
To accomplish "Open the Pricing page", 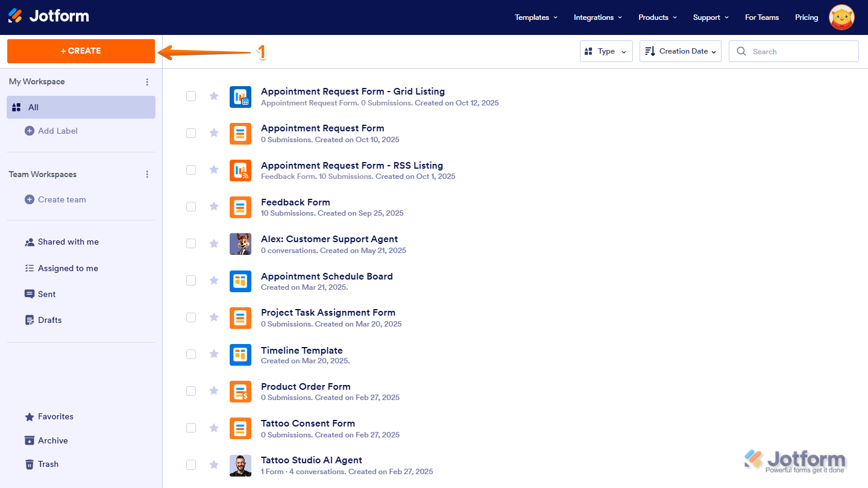I will coord(806,17).
